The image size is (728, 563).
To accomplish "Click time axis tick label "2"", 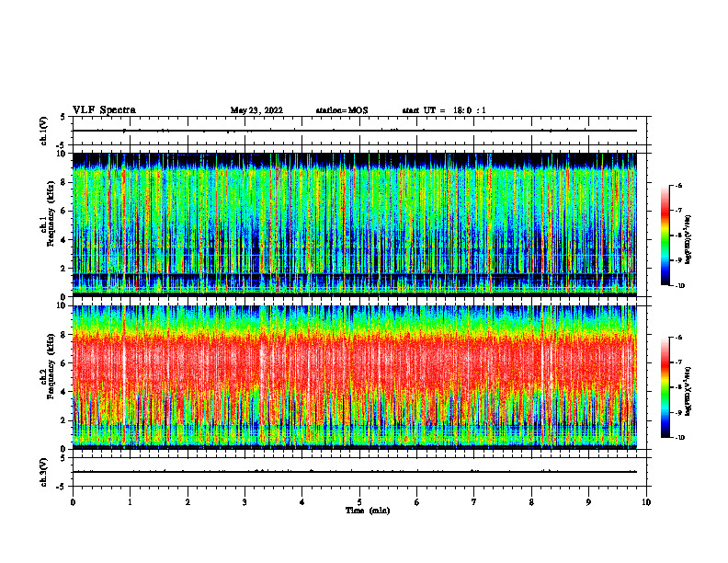I will 188,502.
